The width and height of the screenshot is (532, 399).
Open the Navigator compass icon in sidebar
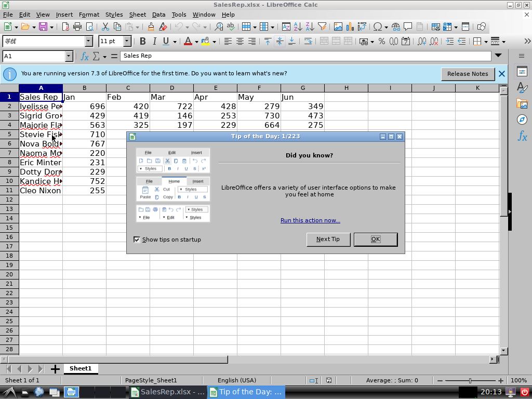coord(522,119)
